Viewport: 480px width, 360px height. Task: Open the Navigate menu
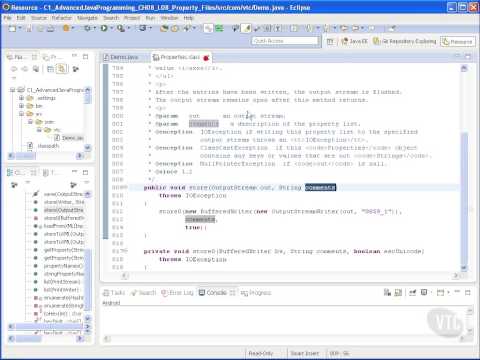(87, 18)
